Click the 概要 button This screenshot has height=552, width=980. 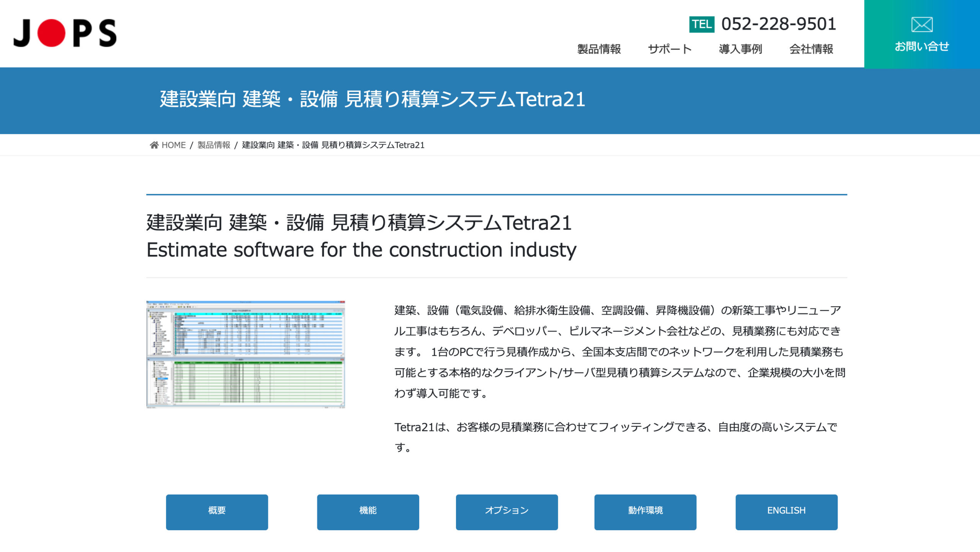[x=217, y=512]
